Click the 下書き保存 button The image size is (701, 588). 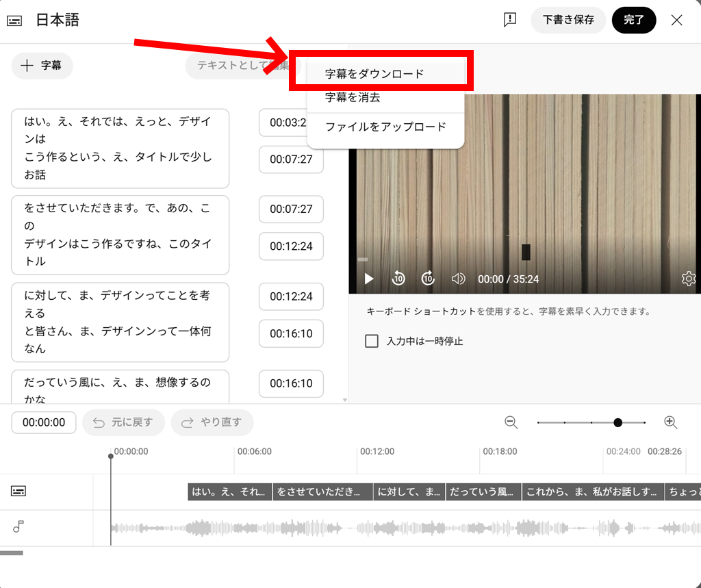568,20
